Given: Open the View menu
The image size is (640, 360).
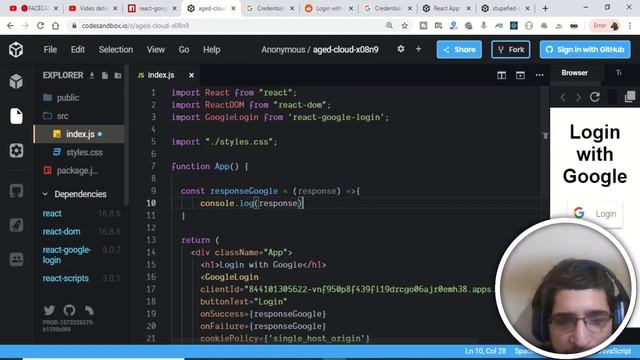Looking at the screenshot, I should [156, 50].
